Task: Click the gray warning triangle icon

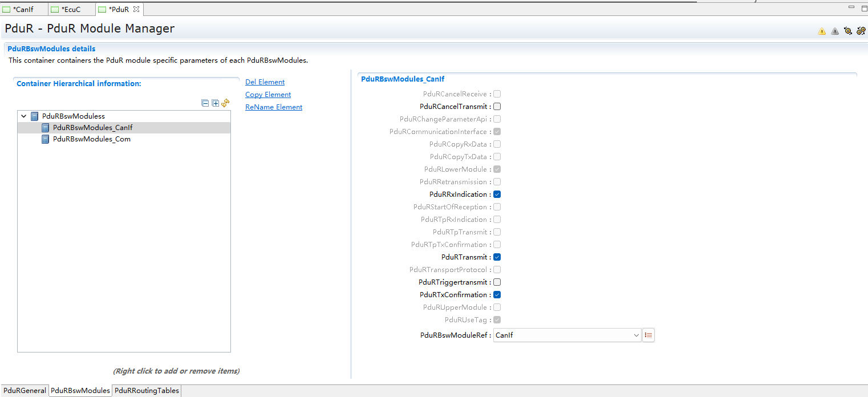Action: tap(835, 31)
